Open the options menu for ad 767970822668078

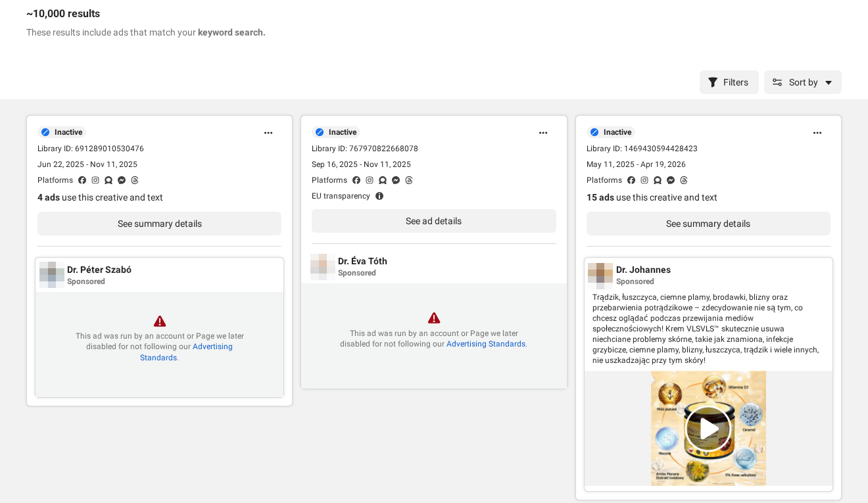(x=543, y=133)
